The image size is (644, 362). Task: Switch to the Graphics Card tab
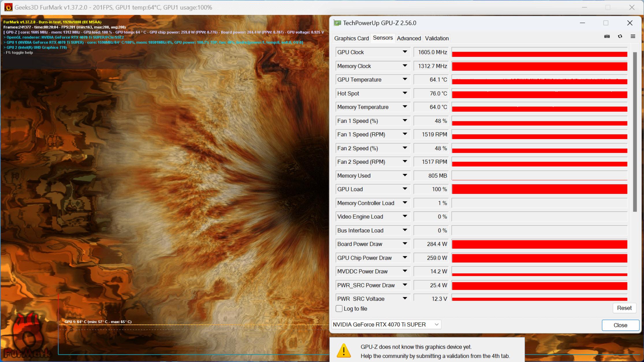pos(352,38)
